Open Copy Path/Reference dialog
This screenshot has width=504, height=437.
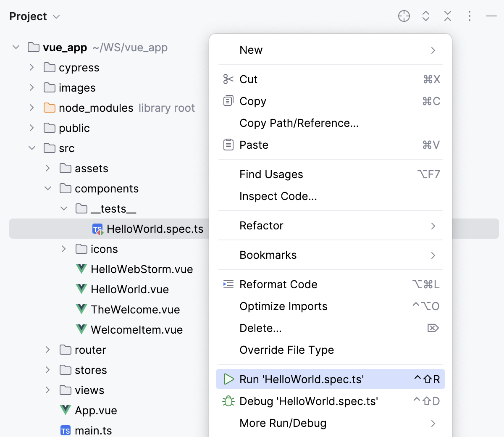pyautogui.click(x=299, y=123)
